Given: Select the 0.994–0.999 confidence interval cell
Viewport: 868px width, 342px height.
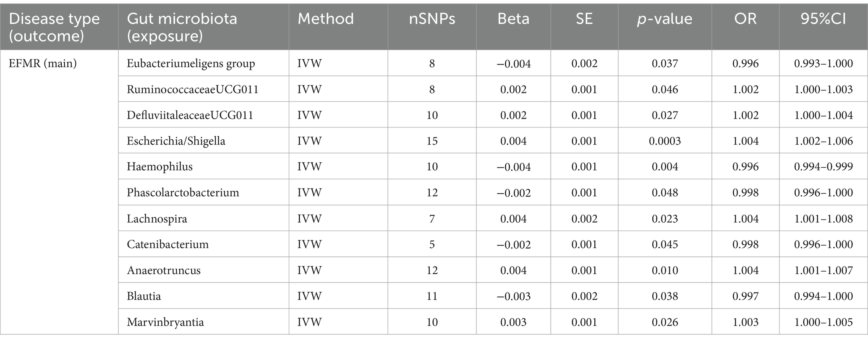Looking at the screenshot, I should click(824, 167).
